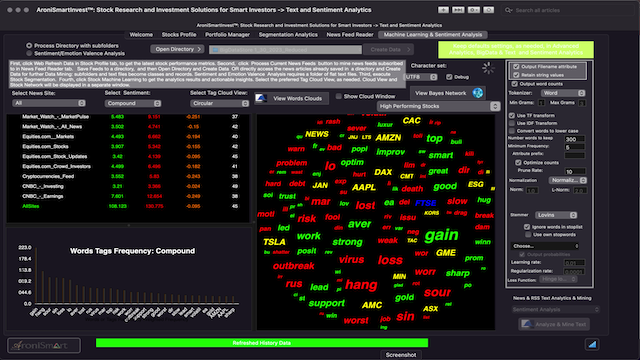
Task: Click the AllSites row in table
Action: click(128, 206)
